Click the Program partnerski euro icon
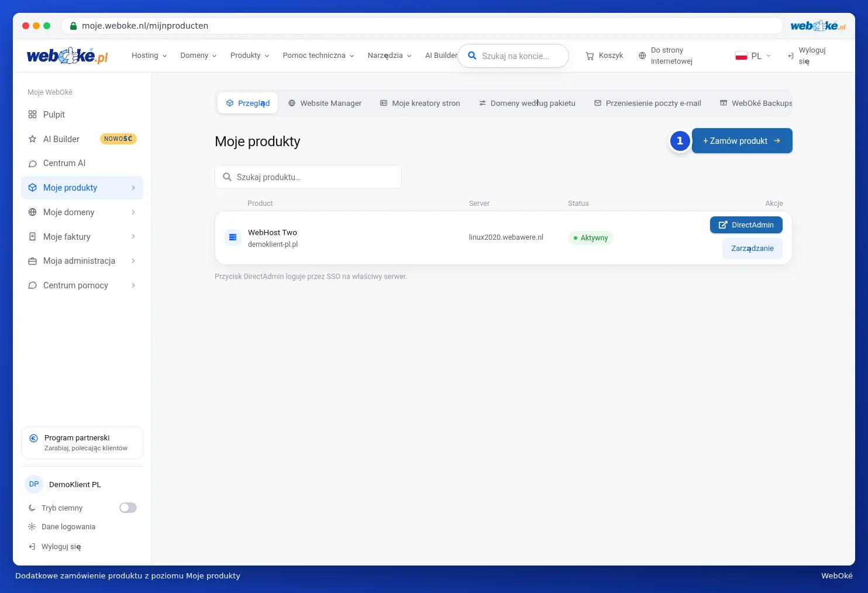The width and height of the screenshot is (868, 593). 33,438
